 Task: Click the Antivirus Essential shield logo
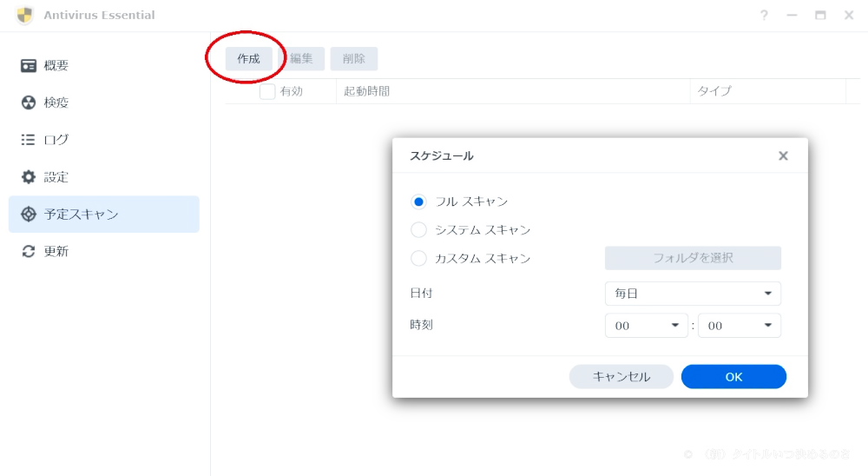(x=25, y=15)
